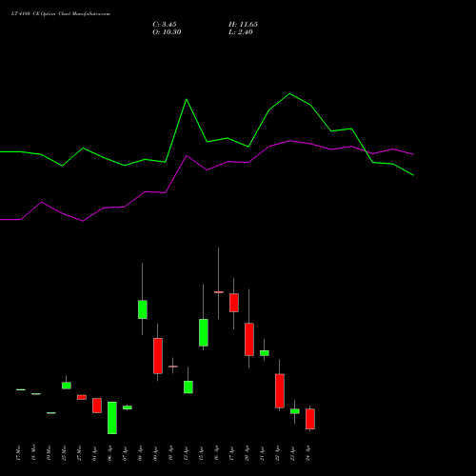Select the red candle above 01 Apr
Viewport: 476px width, 476px height.
[x=97, y=406]
